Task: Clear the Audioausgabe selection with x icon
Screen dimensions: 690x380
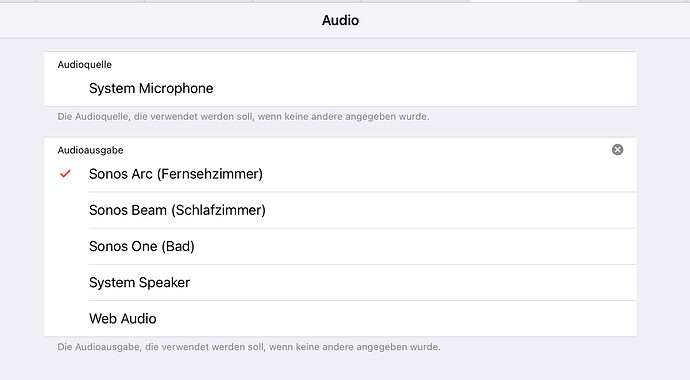Action: 617,150
